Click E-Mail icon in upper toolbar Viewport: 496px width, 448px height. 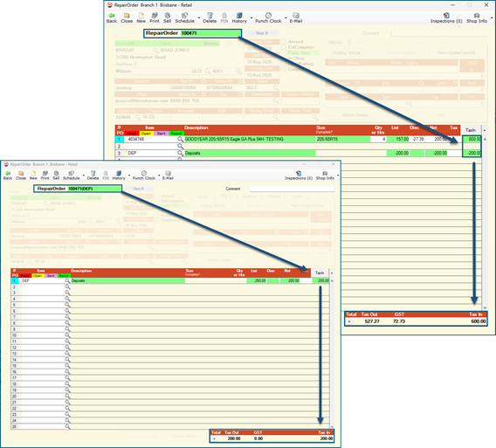click(296, 17)
